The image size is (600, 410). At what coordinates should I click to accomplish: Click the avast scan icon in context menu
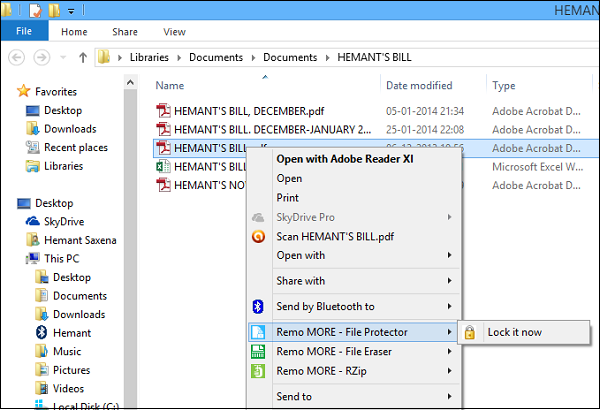click(x=258, y=237)
